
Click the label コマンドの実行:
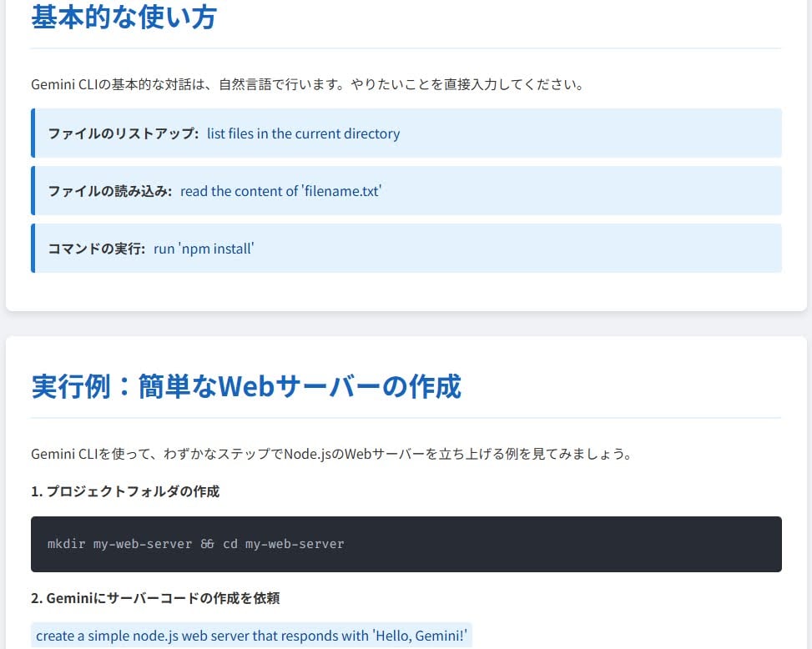click(96, 249)
